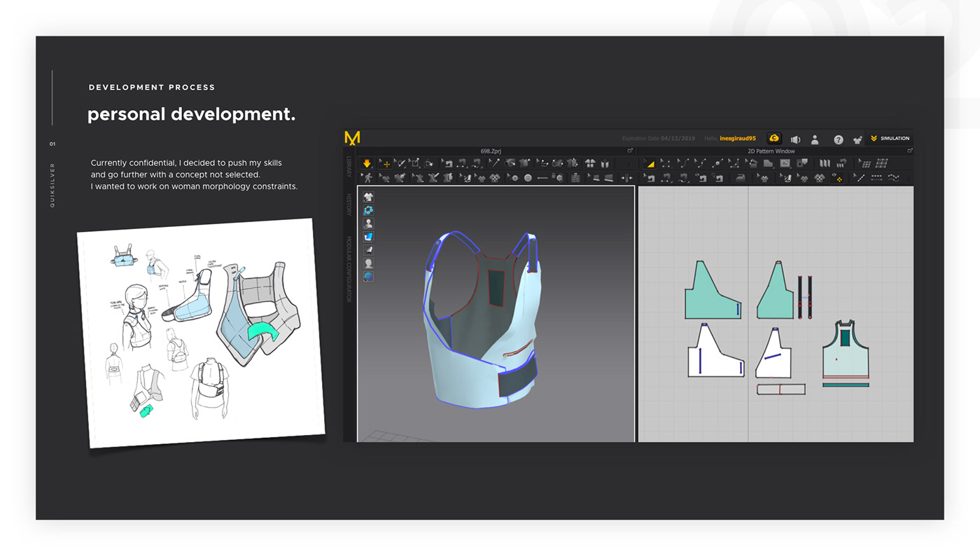Pick the Pin tool in 3D toolbar
Viewport: 980px width, 552px height.
click(x=494, y=163)
